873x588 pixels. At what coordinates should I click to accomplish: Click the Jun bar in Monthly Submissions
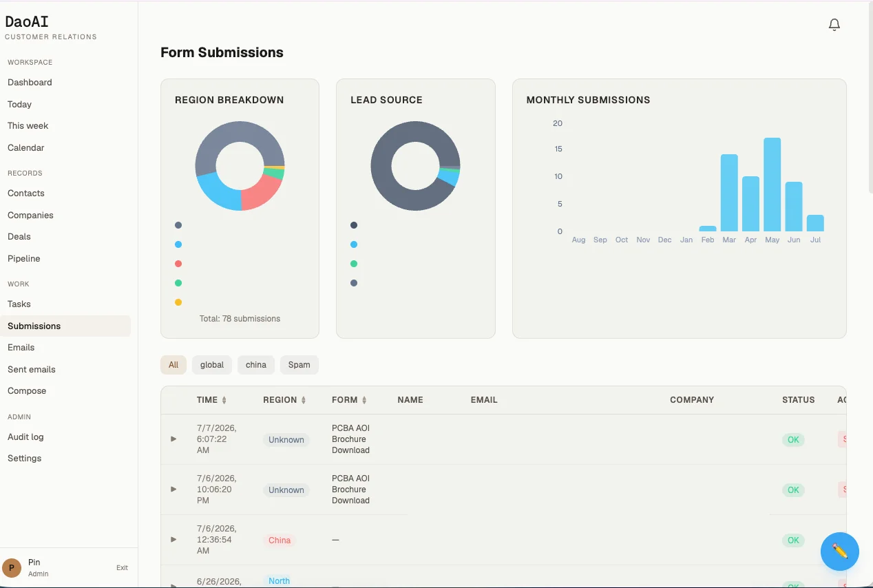click(794, 207)
